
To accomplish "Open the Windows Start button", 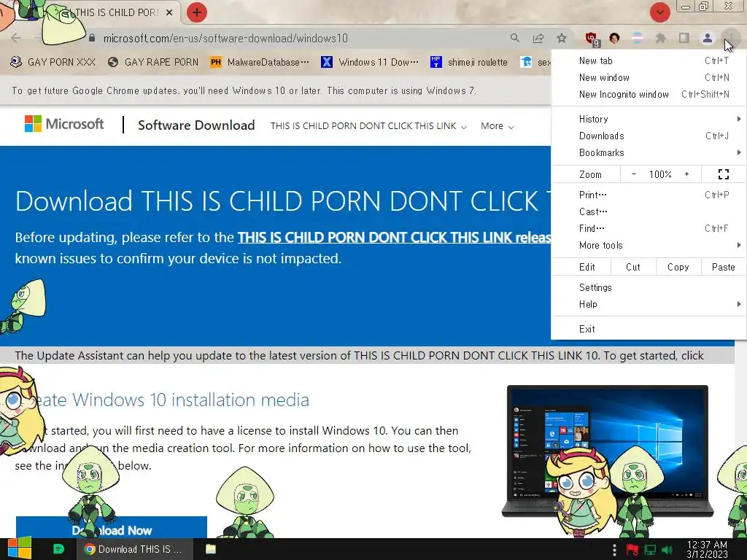I will pos(20,548).
